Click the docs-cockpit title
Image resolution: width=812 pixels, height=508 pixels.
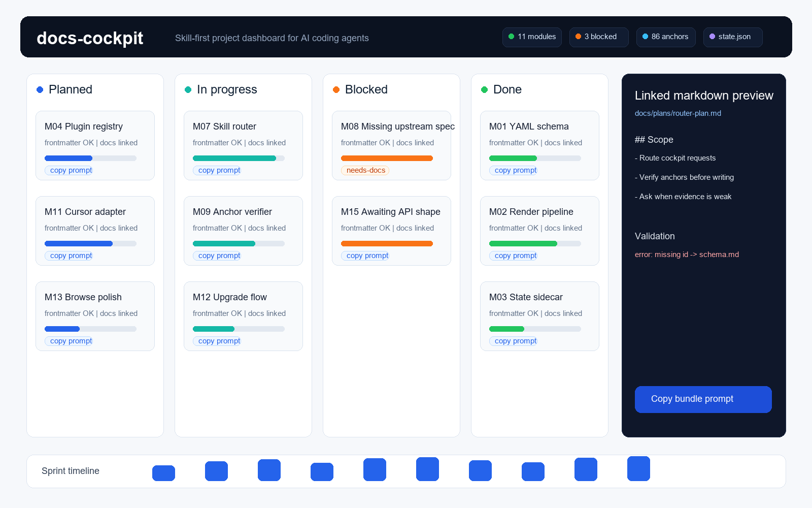tap(90, 38)
